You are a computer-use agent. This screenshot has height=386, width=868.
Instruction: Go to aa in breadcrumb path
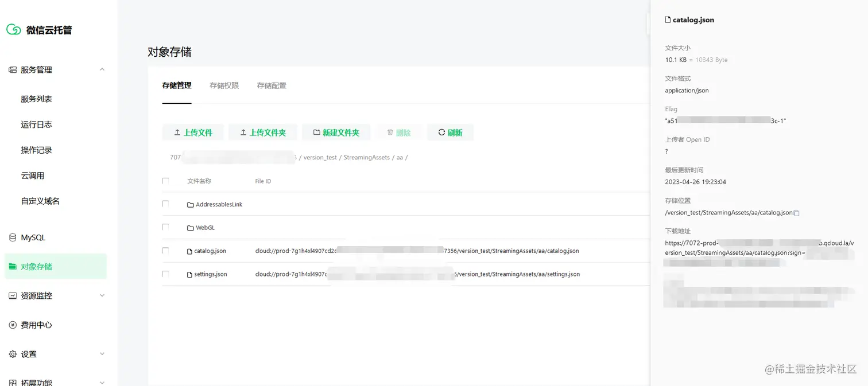400,157
